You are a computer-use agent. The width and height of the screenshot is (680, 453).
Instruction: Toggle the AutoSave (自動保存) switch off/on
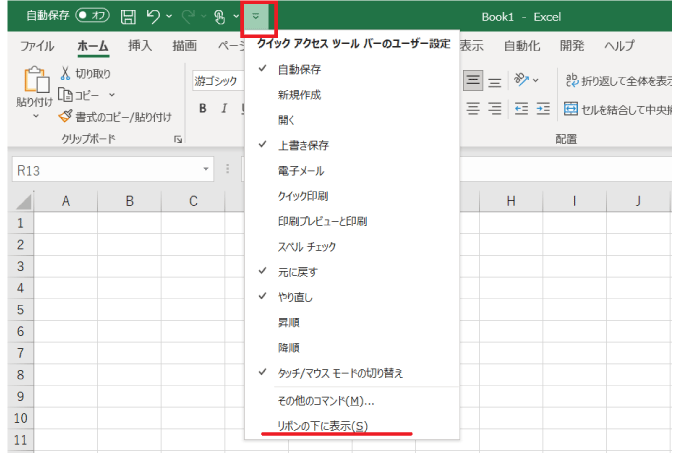(x=92, y=16)
